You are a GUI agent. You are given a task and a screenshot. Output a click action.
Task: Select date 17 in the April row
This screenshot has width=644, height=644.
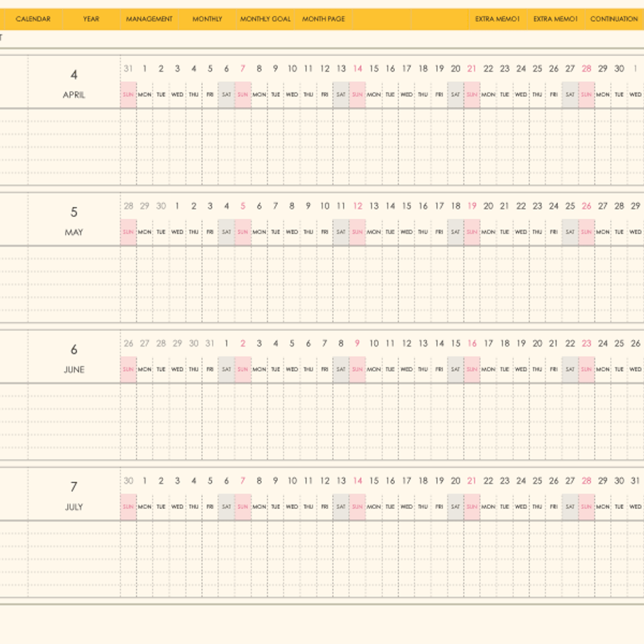point(407,69)
